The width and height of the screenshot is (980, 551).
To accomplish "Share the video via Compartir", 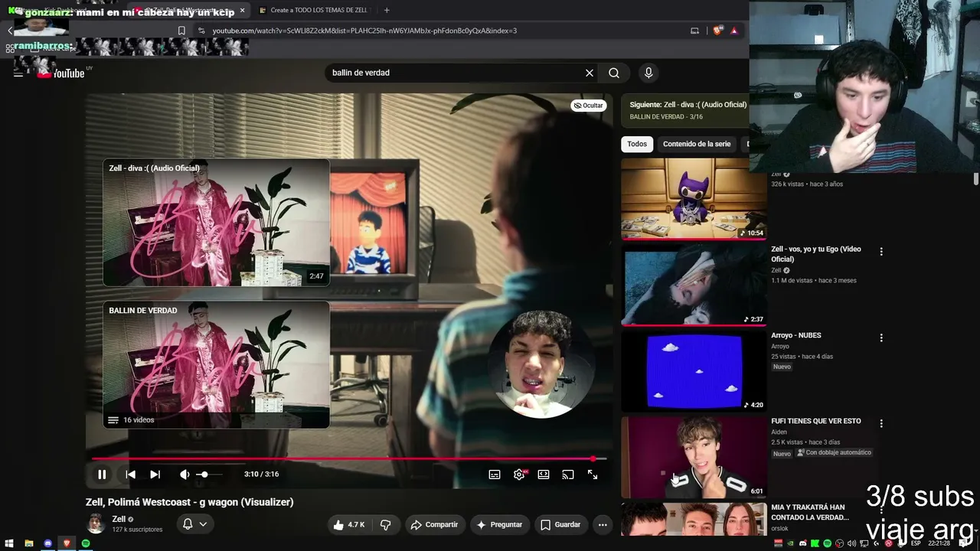I will (x=434, y=525).
